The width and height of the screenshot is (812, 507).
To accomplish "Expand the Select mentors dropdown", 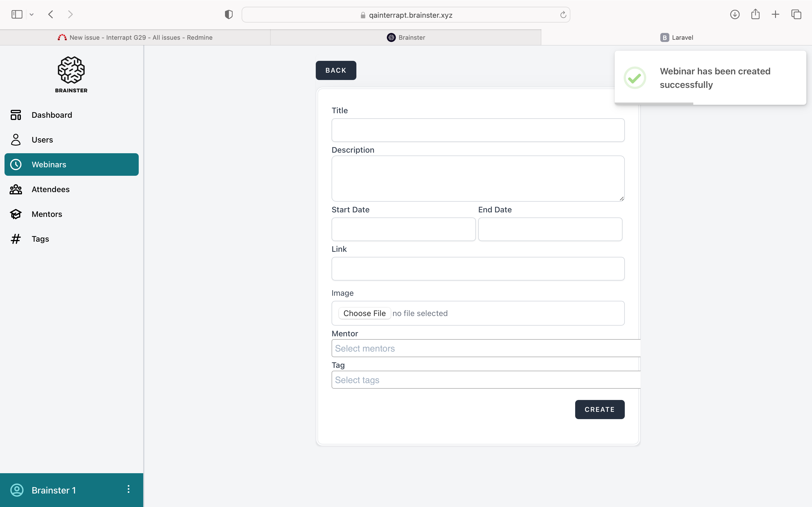I will click(486, 348).
